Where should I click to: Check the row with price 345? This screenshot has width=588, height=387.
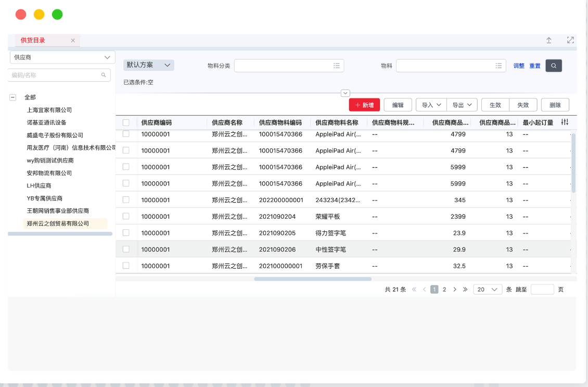tap(126, 199)
